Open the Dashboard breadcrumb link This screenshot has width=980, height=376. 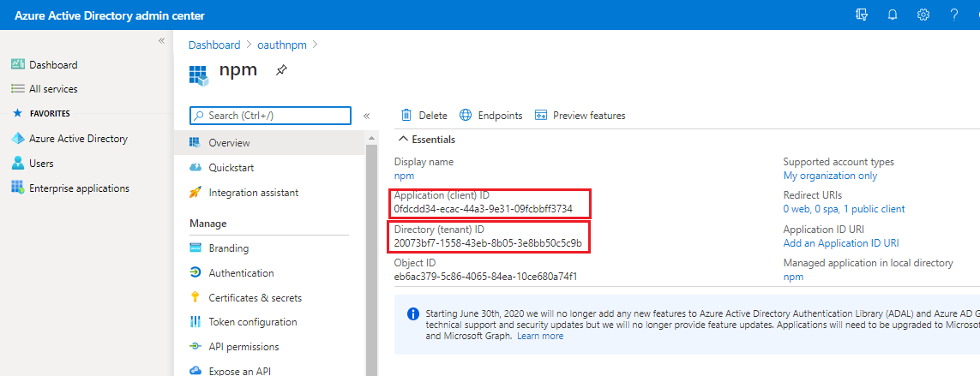(213, 45)
